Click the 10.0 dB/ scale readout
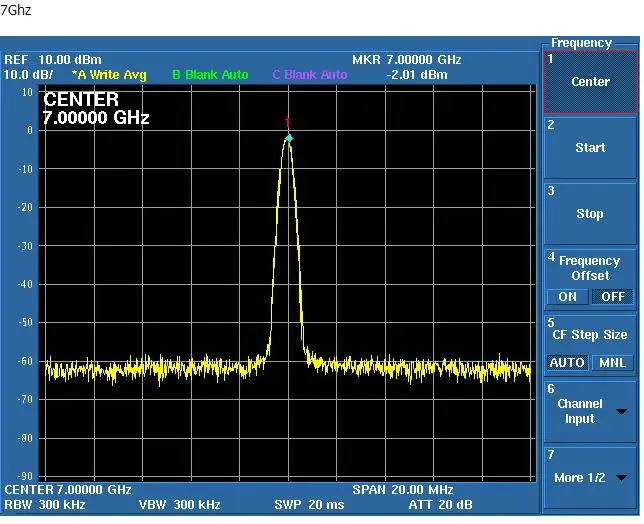644x524 pixels. point(28,75)
